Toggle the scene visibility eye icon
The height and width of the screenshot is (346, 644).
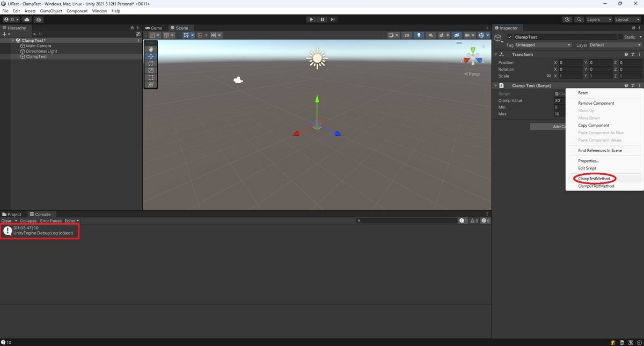(x=457, y=35)
